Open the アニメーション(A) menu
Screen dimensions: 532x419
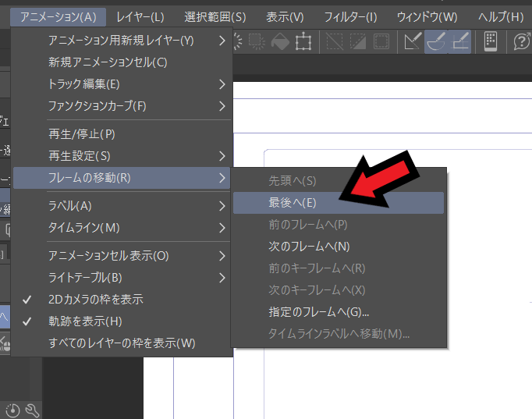tap(58, 17)
